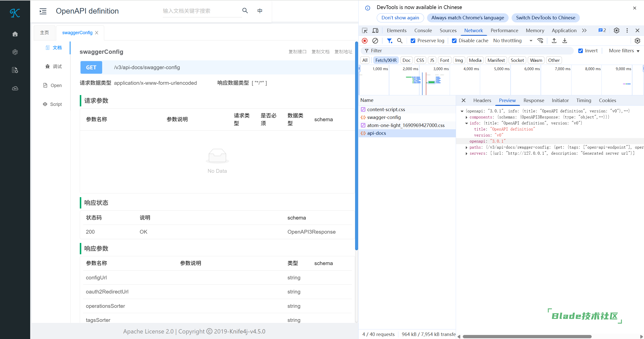
Task: Expand the paths node in preview
Action: pyautogui.click(x=467, y=148)
